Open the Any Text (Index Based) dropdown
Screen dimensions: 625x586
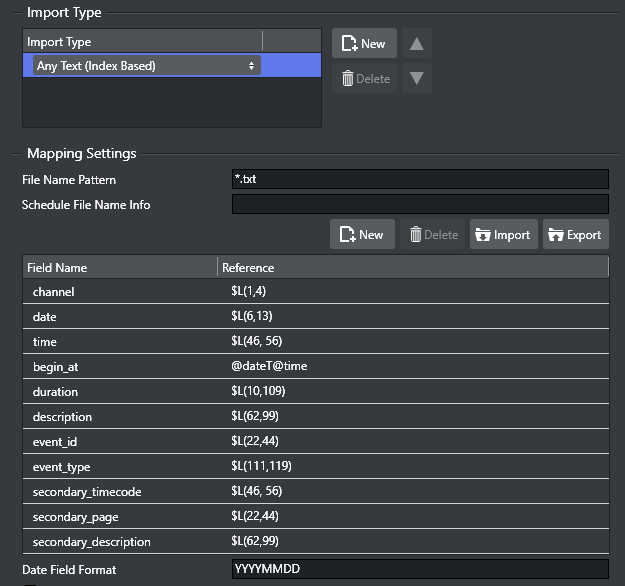point(146,66)
